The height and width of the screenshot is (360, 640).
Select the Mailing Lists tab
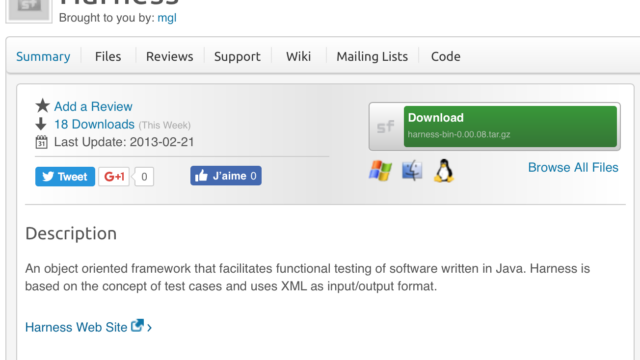pyautogui.click(x=372, y=56)
